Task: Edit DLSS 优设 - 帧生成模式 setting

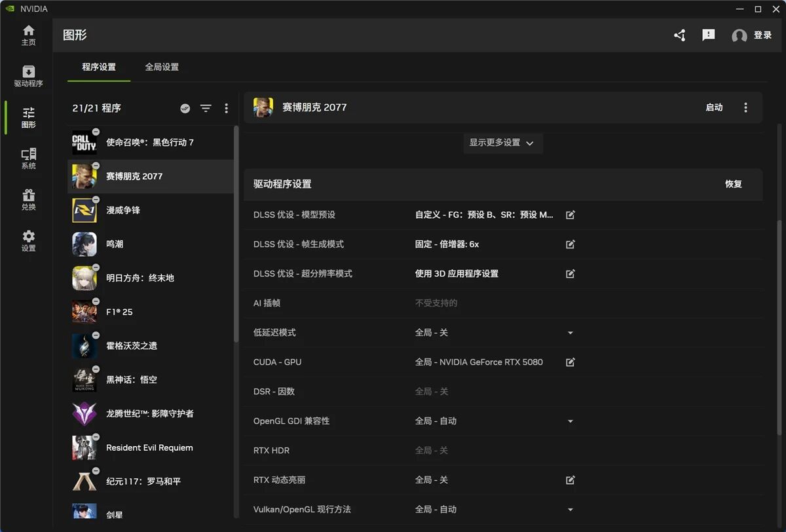Action: tap(571, 244)
